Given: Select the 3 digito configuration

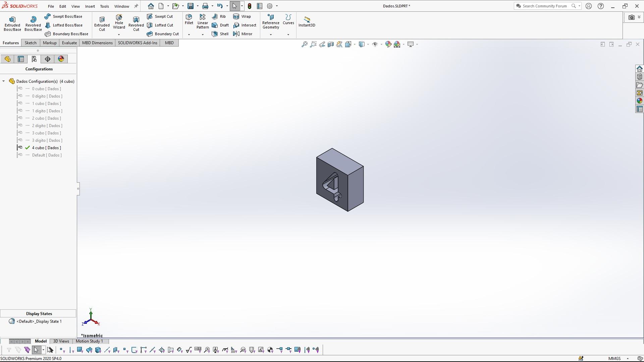Looking at the screenshot, I should 47,140.
